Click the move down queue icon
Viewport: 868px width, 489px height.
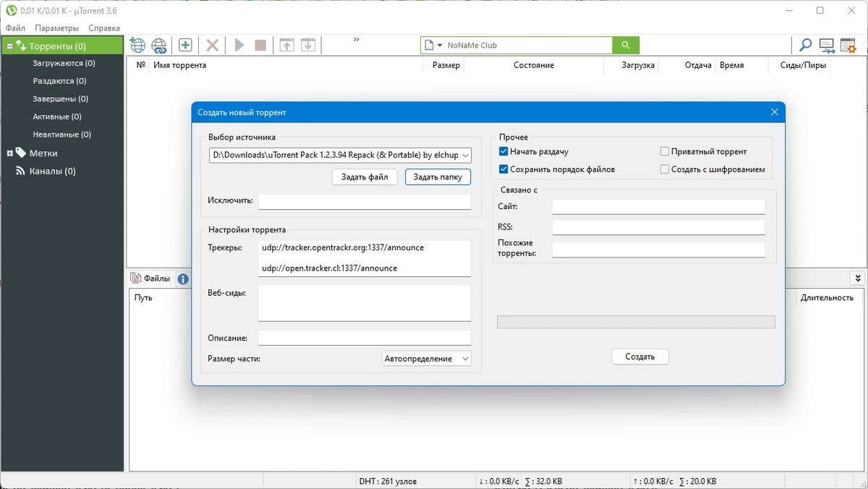(x=308, y=45)
